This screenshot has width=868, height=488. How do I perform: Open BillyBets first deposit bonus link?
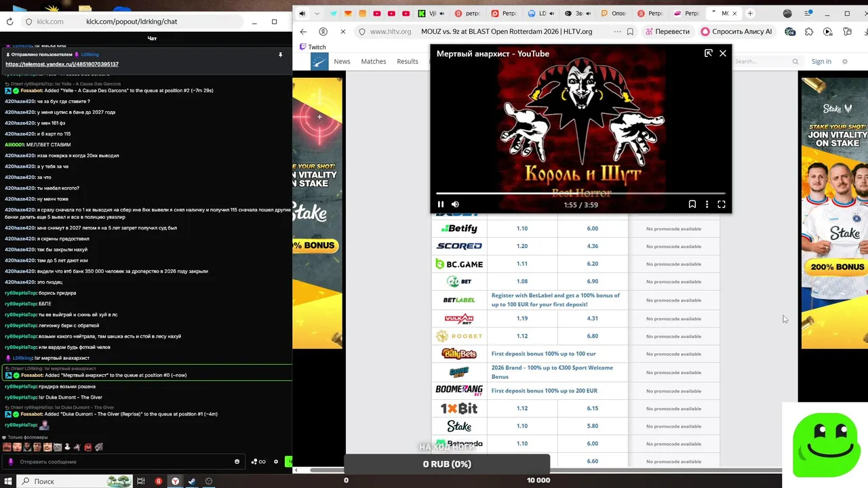coord(543,354)
